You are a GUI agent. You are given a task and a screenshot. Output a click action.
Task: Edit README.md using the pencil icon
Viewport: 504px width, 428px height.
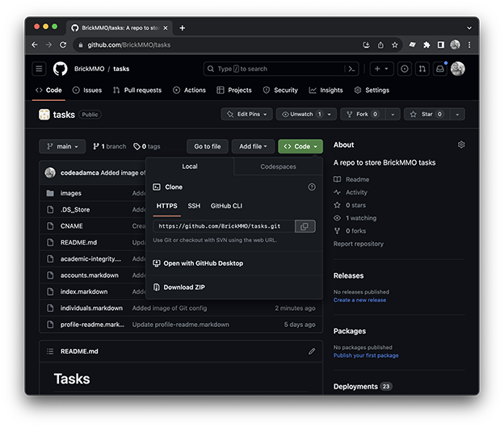tap(312, 351)
